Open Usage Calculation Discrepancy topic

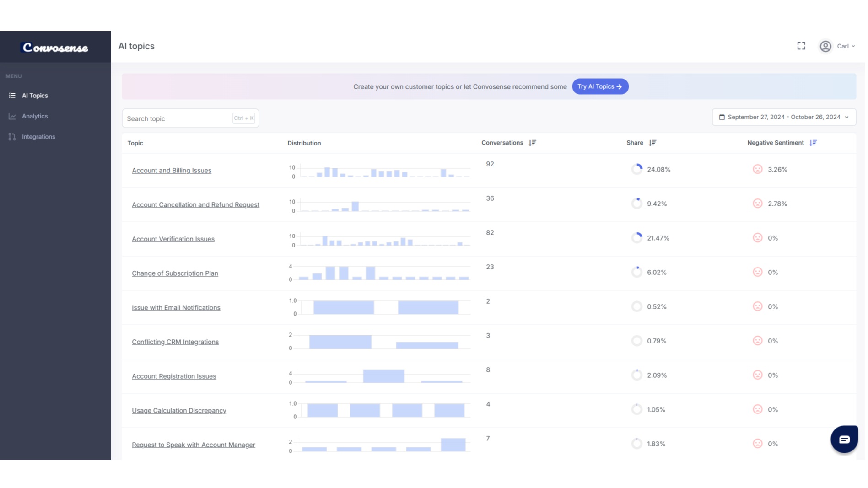tap(179, 410)
